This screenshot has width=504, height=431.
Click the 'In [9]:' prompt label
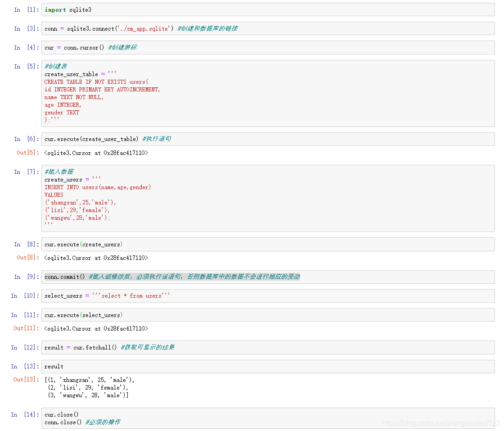[x=27, y=277]
